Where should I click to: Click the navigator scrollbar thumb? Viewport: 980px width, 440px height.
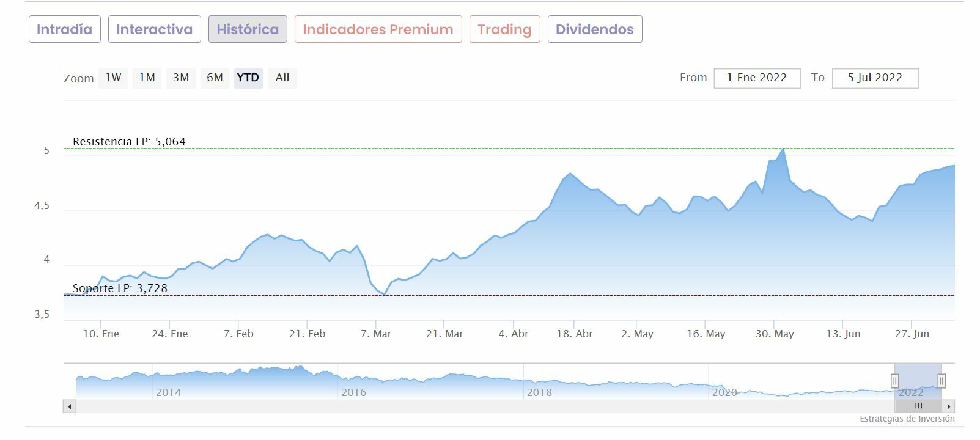coord(918,406)
